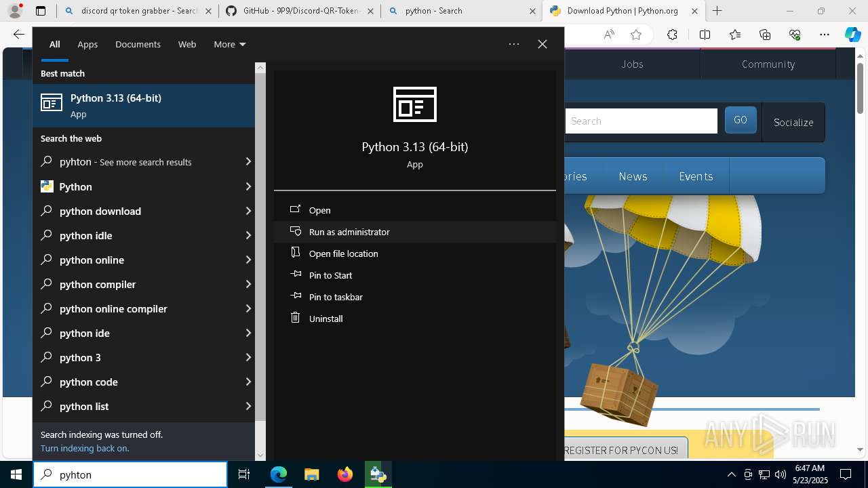
Task: Open the search panel options ellipsis
Action: 514,44
